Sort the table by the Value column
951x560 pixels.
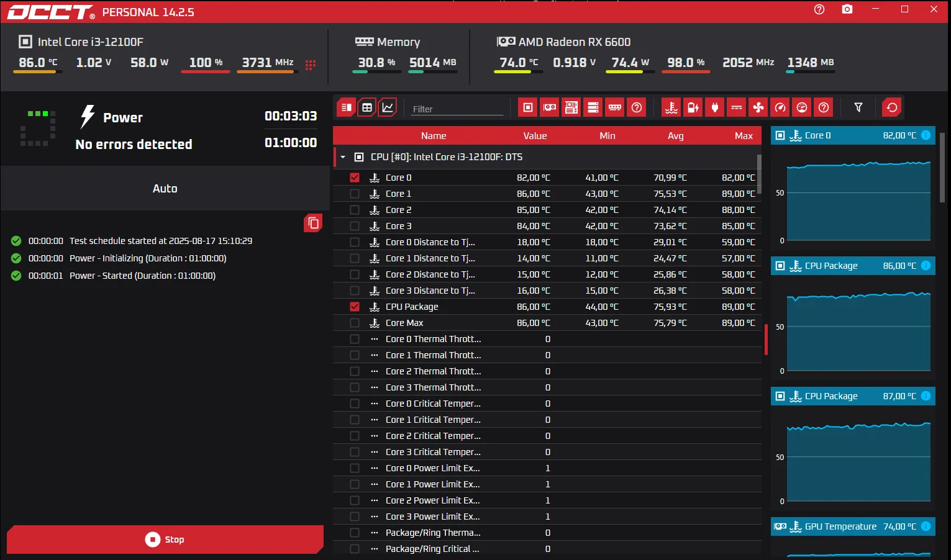point(535,136)
